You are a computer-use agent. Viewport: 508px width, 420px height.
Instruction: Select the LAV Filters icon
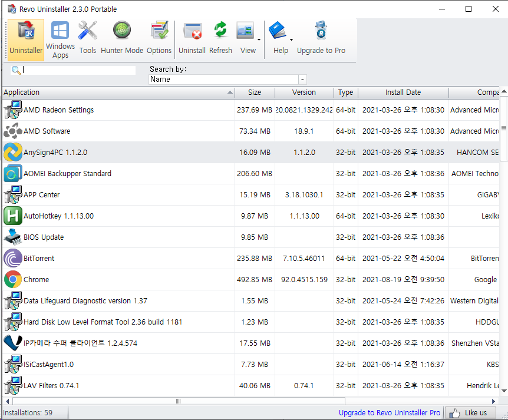coord(13,386)
